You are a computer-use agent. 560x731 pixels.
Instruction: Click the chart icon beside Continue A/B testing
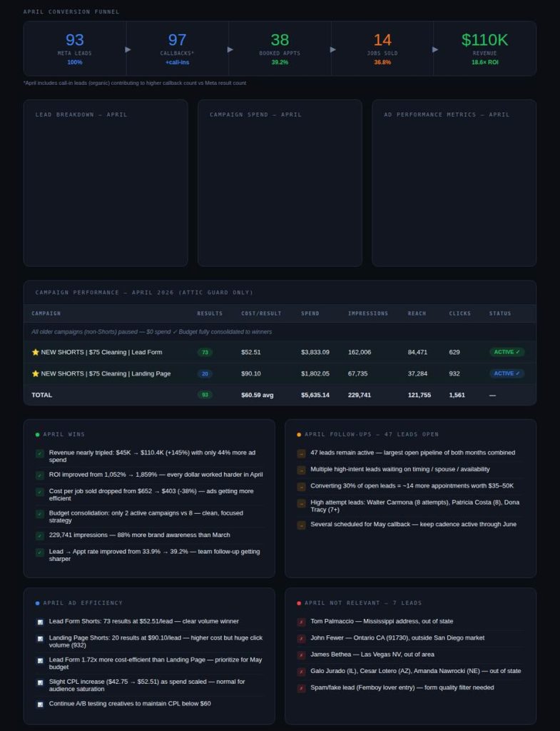tap(40, 704)
